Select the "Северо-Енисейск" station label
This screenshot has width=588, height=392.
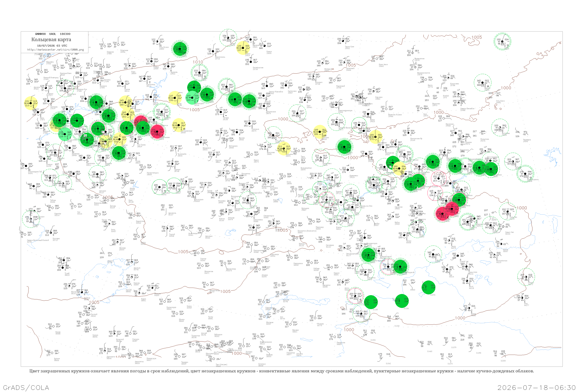point(467,109)
